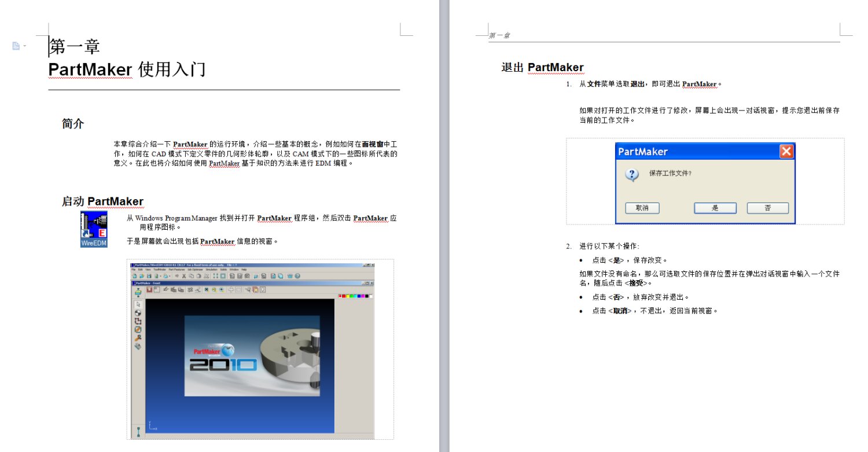Viewport: 868px width, 452px height.
Task: Click the 取消 button in the dialog picture
Action: click(x=642, y=208)
